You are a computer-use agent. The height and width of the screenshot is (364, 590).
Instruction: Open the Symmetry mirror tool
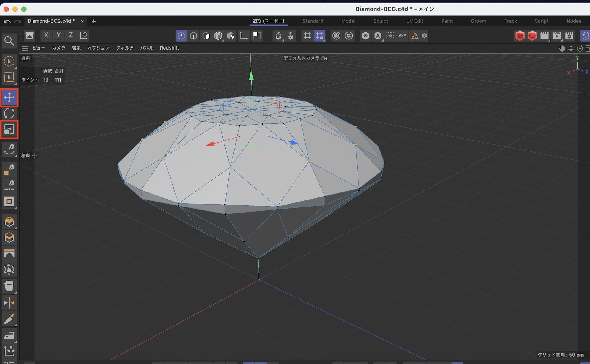[x=9, y=303]
